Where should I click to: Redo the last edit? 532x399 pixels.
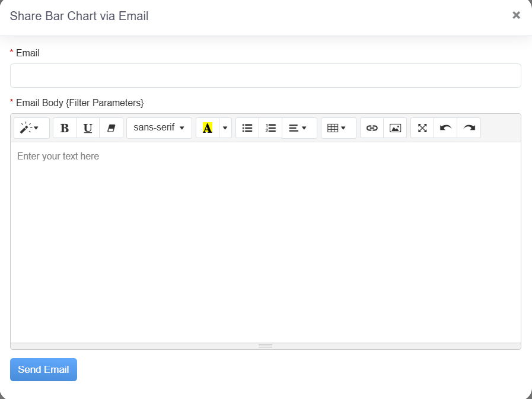coord(469,128)
